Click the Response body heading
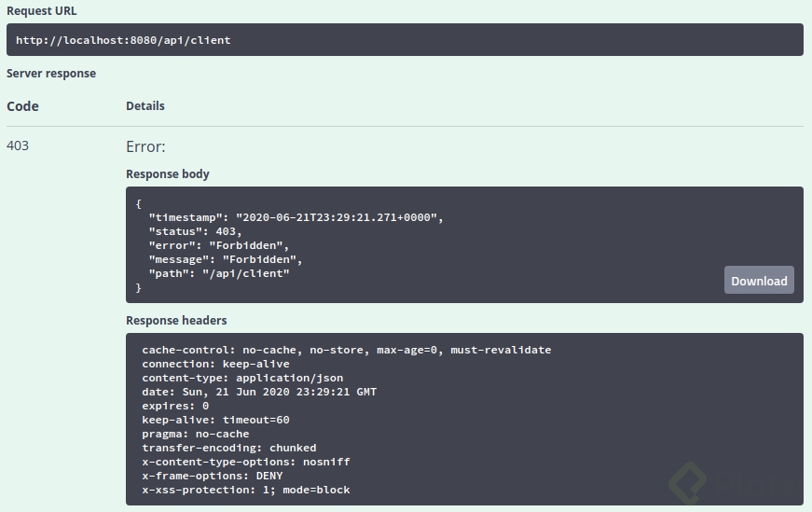Screen dimensions: 812x512 tap(168, 174)
